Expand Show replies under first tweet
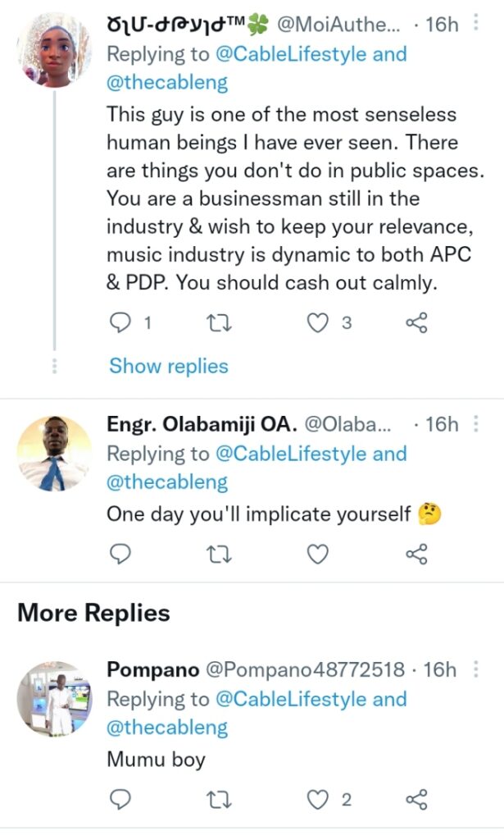The width and height of the screenshot is (504, 840). pyautogui.click(x=169, y=366)
